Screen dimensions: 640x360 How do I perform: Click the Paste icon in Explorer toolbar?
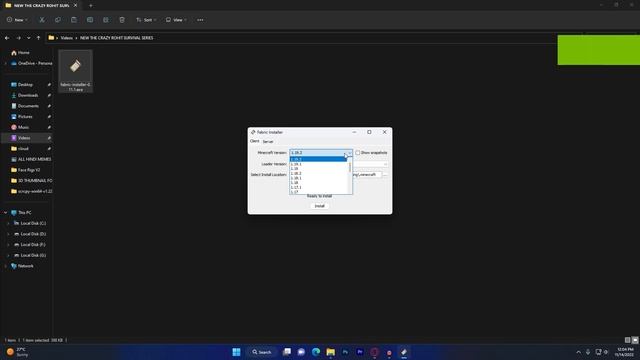74,20
